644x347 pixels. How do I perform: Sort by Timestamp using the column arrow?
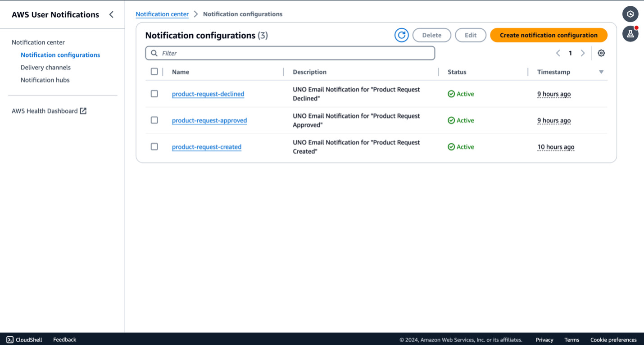click(x=601, y=72)
